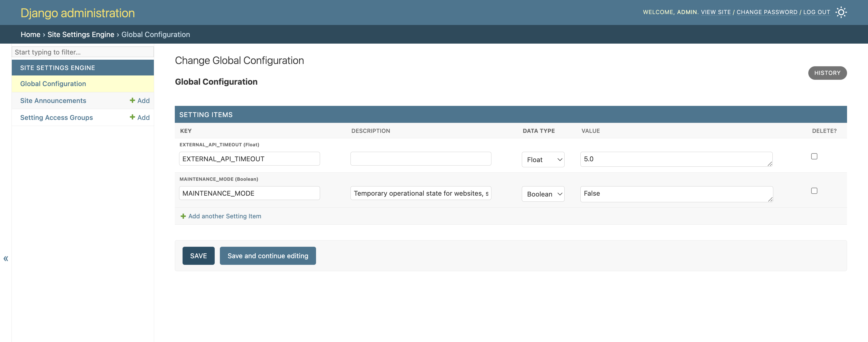Click the DESCRIPTION column header
The image size is (868, 342).
click(x=371, y=131)
